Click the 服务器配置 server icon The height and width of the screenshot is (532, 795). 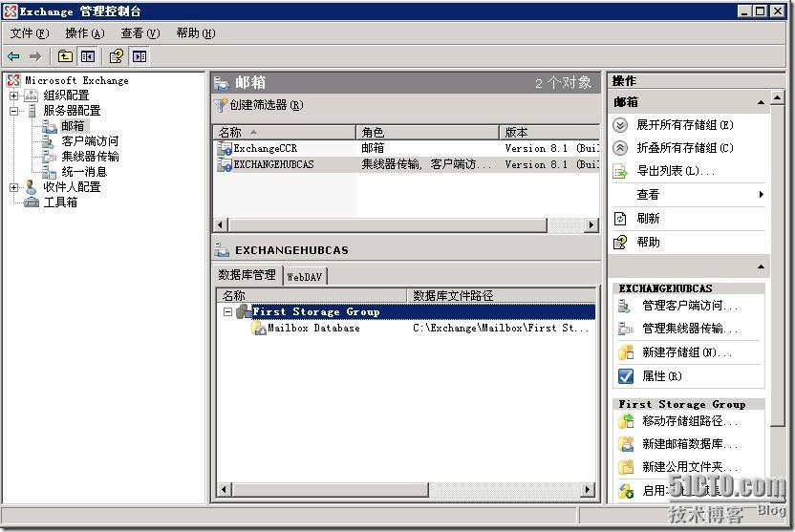(x=32, y=111)
